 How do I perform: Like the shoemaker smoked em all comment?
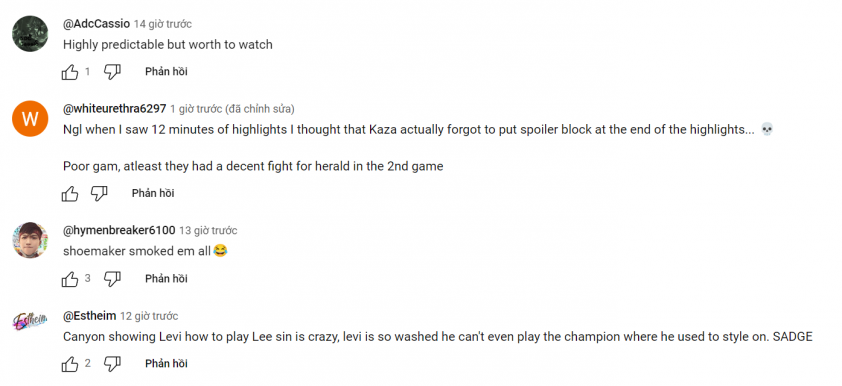coord(70,279)
